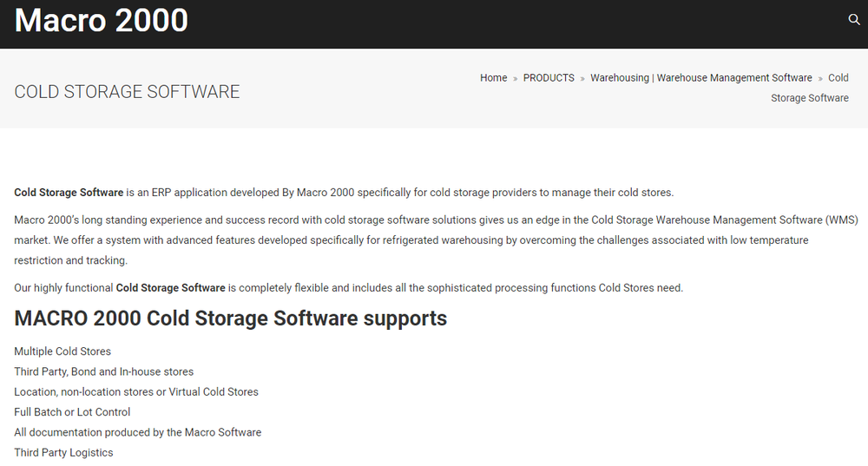Click the Third Party Logistics list item
868x466 pixels.
[x=63, y=453]
